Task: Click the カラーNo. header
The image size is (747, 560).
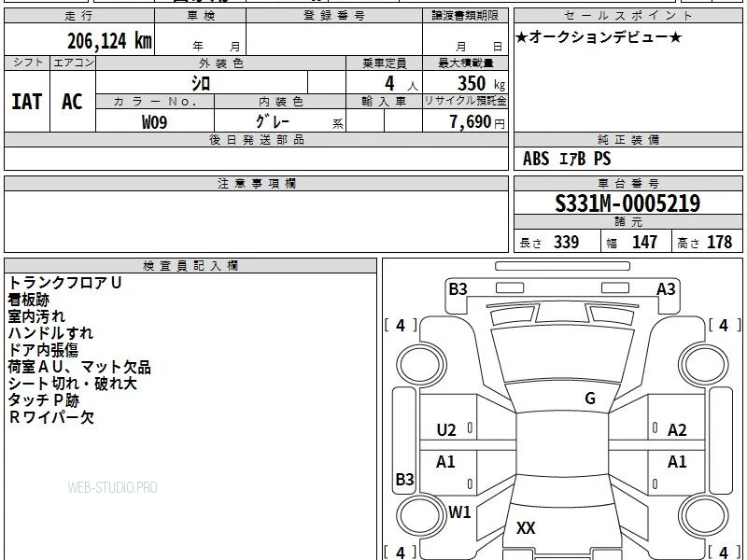Action: (x=155, y=102)
